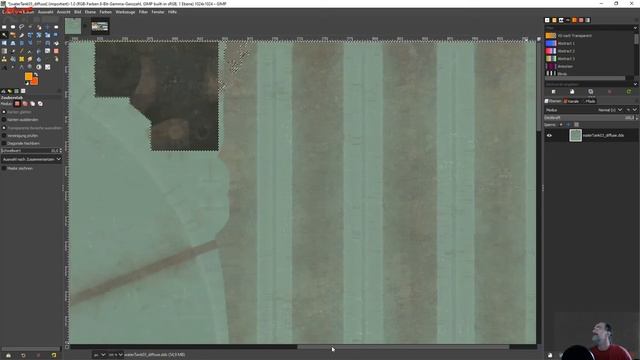This screenshot has height=360, width=640.
Task: Delete tool preset icon at bottom left
Action: point(38,356)
